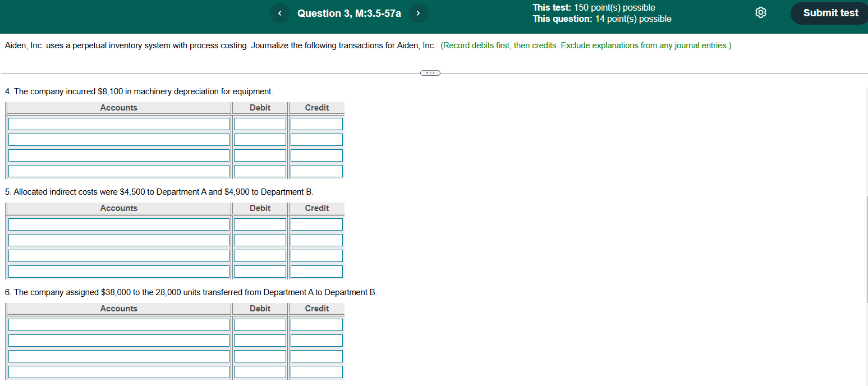
Task: Click Credit header of transaction 6 table
Action: click(x=317, y=309)
